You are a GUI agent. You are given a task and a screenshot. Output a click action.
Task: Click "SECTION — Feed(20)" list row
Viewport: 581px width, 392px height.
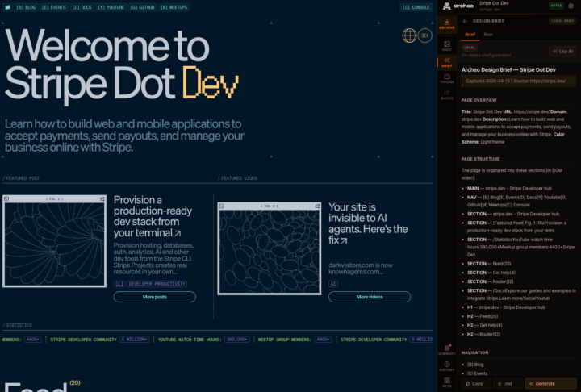[x=489, y=264]
